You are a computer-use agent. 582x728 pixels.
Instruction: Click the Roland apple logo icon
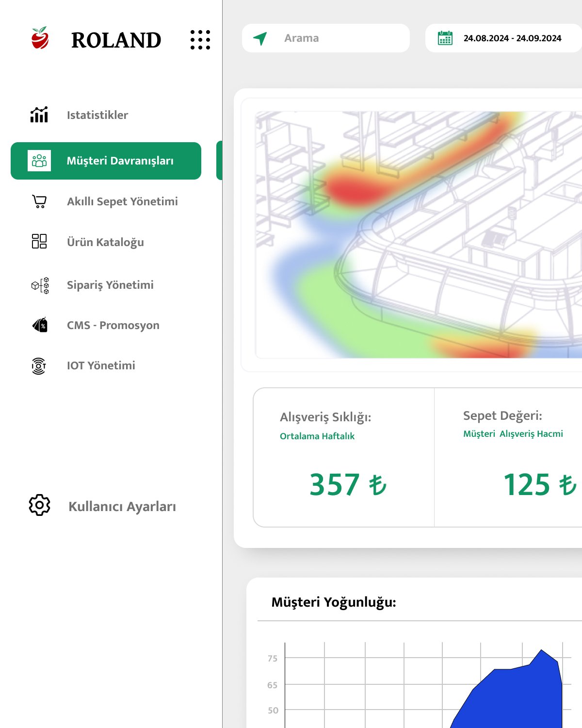[x=40, y=38]
